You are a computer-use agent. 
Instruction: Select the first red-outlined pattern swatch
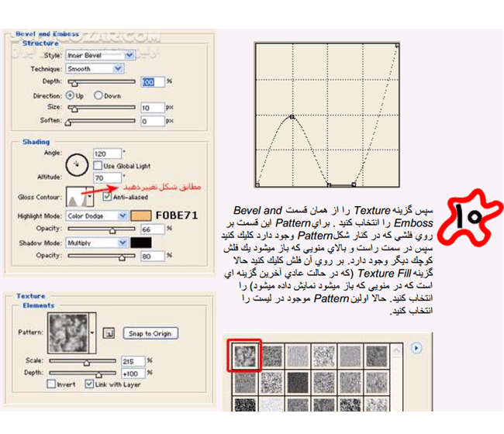(245, 355)
